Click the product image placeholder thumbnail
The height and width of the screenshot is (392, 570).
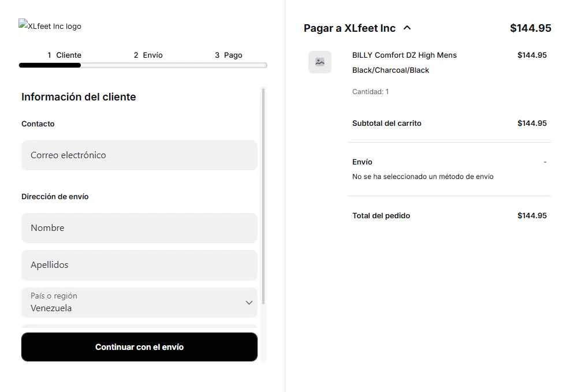[320, 62]
